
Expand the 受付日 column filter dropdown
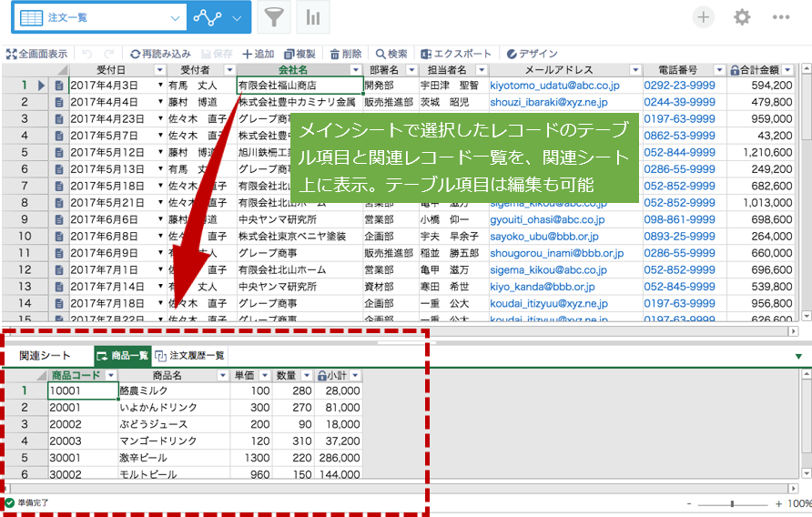[160, 70]
